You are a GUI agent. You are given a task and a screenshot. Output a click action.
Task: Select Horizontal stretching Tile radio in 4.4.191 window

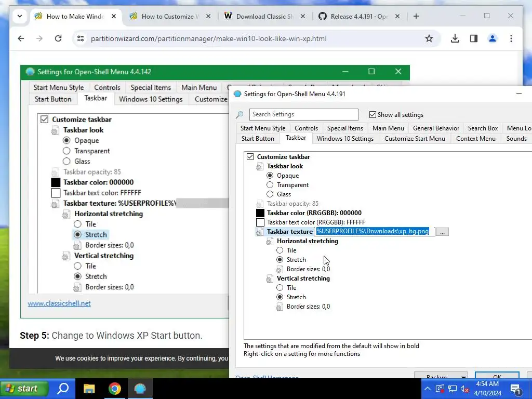(x=280, y=250)
